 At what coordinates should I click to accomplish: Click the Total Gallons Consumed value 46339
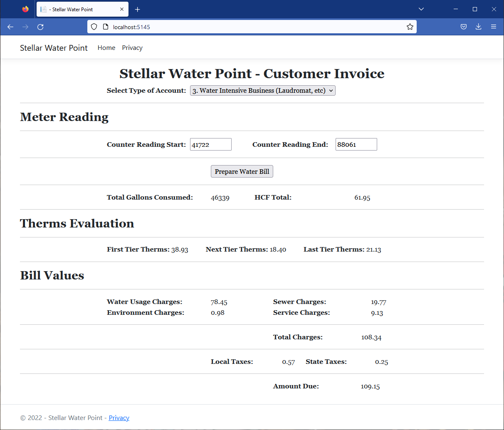[x=220, y=198]
